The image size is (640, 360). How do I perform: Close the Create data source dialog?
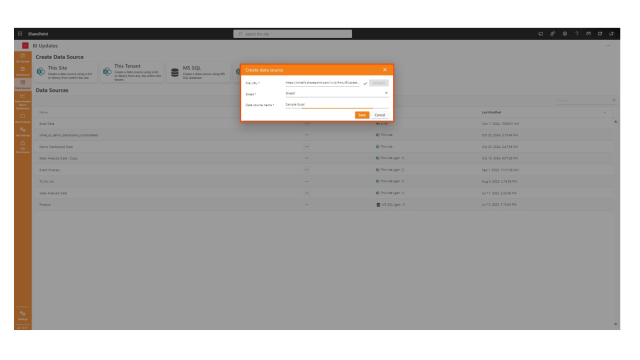[x=384, y=70]
